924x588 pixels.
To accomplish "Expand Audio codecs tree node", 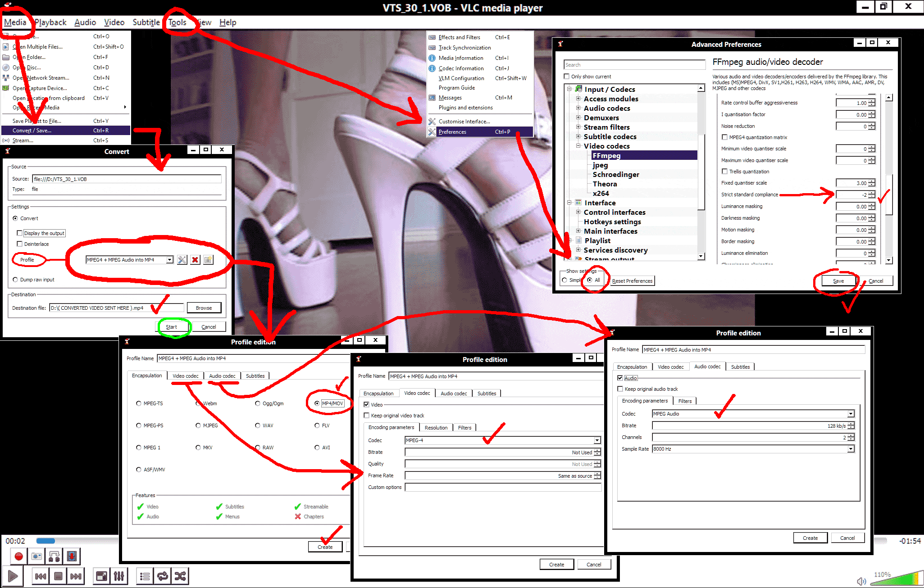I will point(578,108).
